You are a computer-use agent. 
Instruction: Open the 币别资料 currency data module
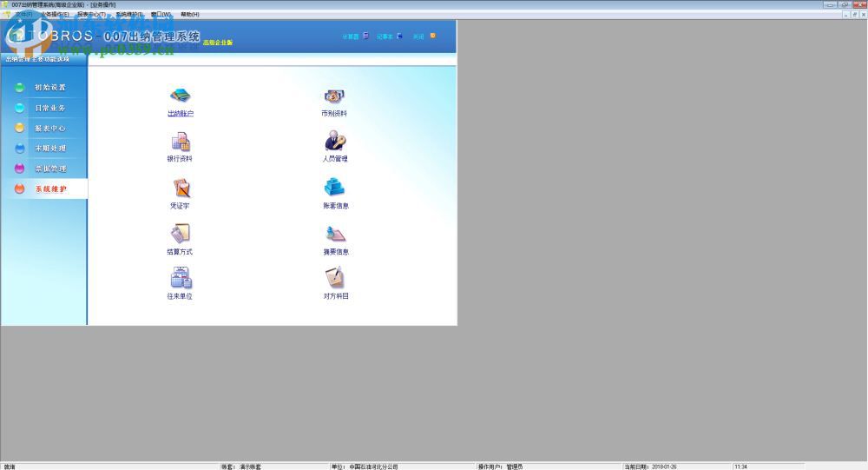[x=334, y=102]
